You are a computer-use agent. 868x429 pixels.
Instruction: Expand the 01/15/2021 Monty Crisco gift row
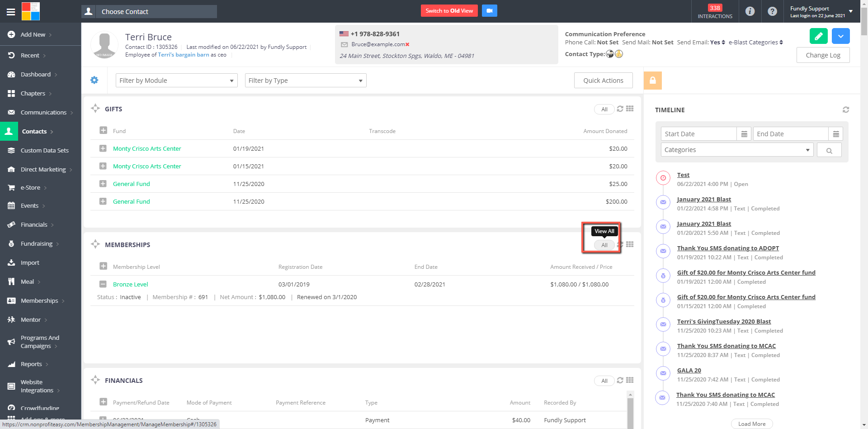103,166
